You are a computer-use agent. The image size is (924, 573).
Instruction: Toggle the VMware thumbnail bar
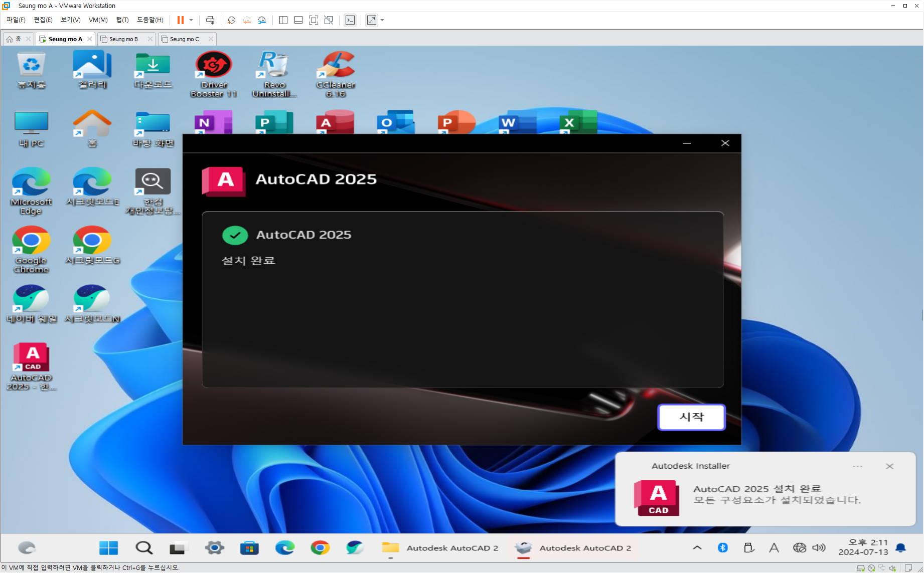[298, 20]
